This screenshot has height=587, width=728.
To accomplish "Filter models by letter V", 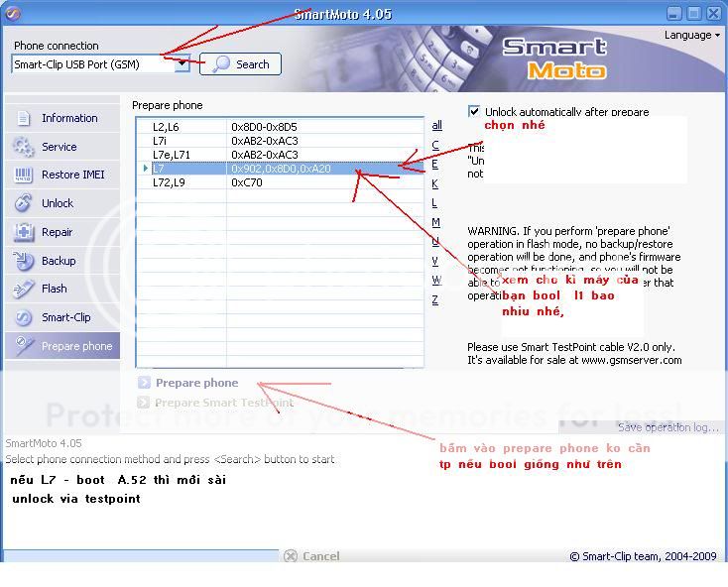I will [435, 261].
